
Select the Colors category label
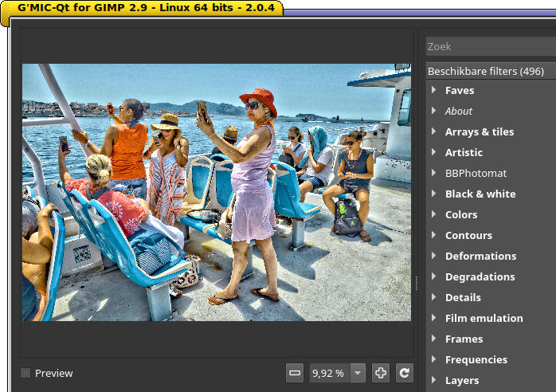pyautogui.click(x=461, y=214)
